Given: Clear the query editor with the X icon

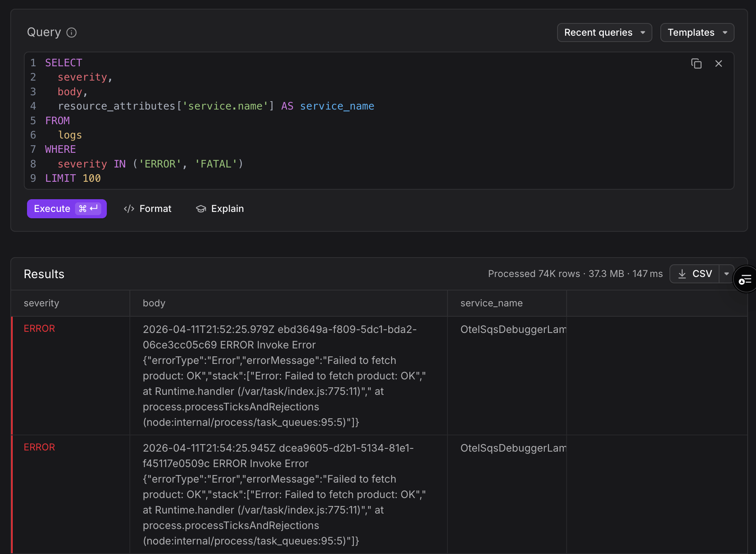Looking at the screenshot, I should (719, 63).
